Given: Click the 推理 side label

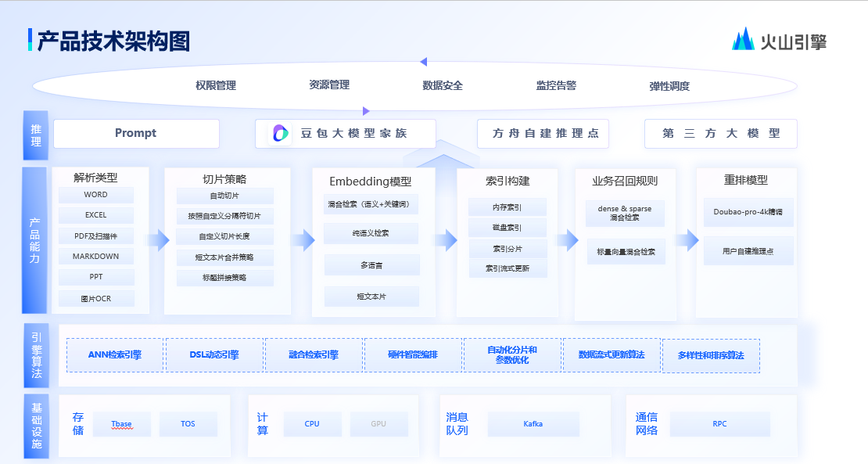Looking at the screenshot, I should click(x=36, y=135).
